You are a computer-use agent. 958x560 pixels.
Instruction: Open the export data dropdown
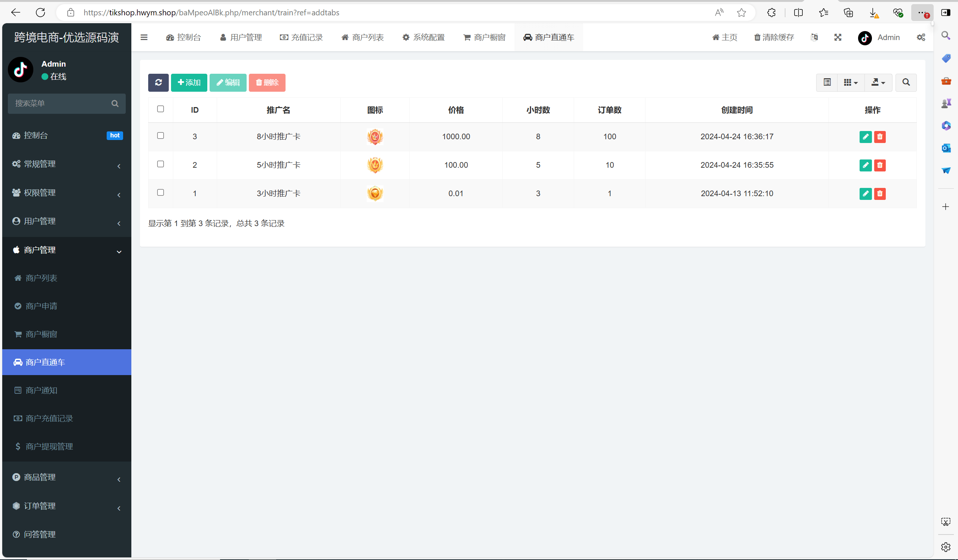[x=878, y=82]
